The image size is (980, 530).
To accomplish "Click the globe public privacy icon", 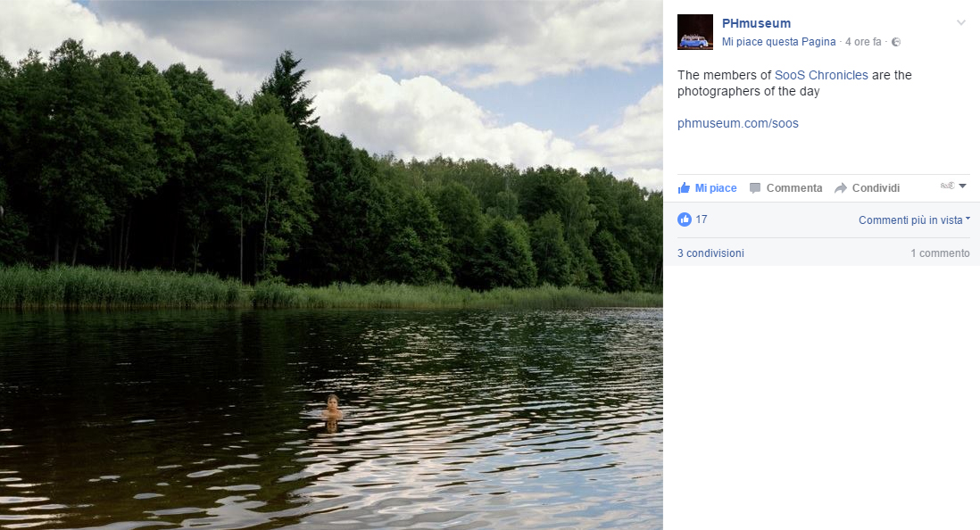I will (x=895, y=42).
